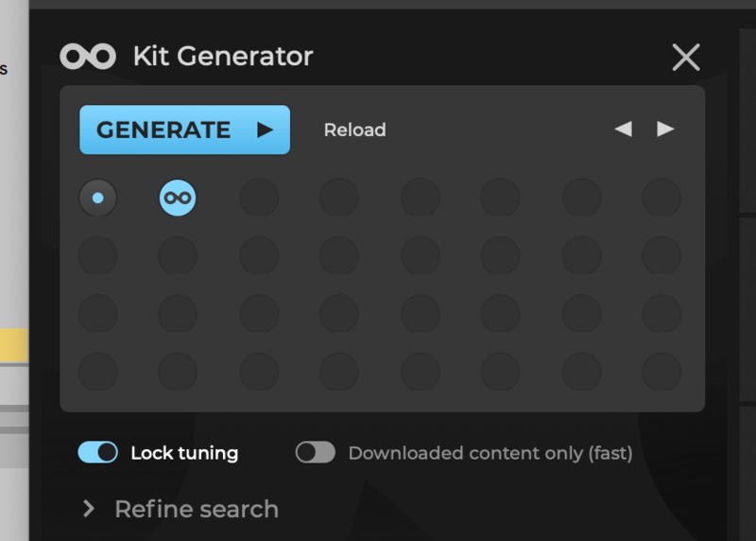Expand the Refine search section chevron
This screenshot has height=541, width=756.
coord(89,509)
